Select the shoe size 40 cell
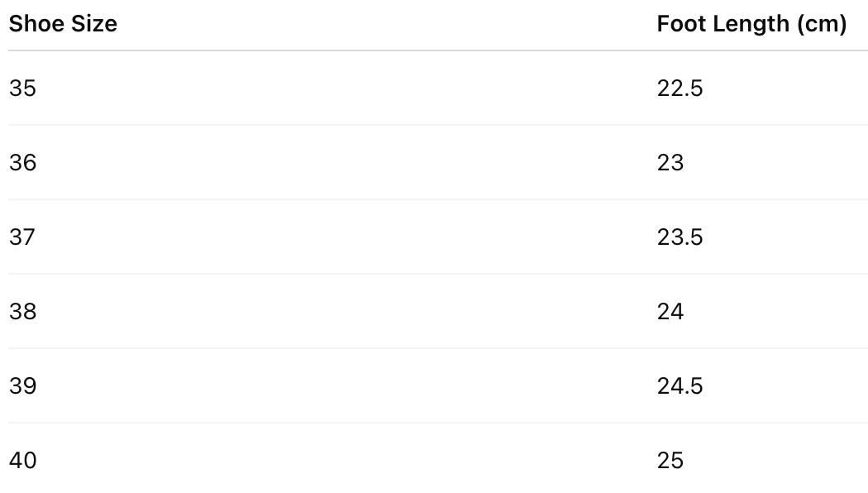This screenshot has width=868, height=493. pyautogui.click(x=23, y=461)
